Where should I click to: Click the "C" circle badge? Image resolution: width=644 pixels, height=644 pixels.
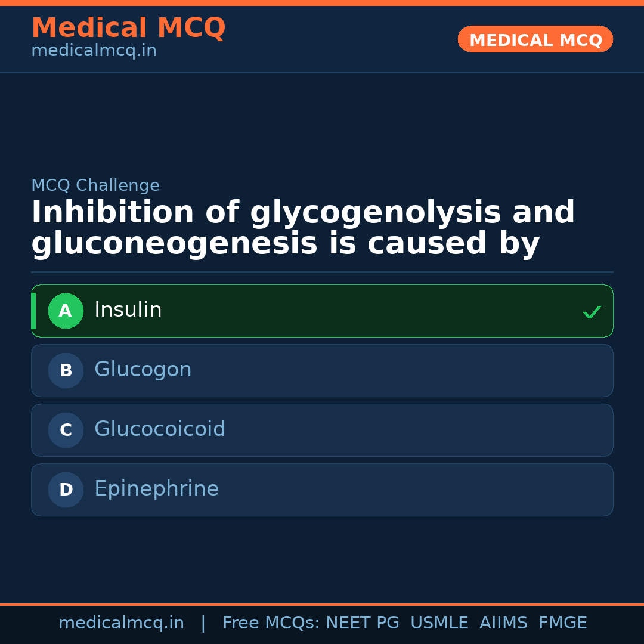[66, 431]
